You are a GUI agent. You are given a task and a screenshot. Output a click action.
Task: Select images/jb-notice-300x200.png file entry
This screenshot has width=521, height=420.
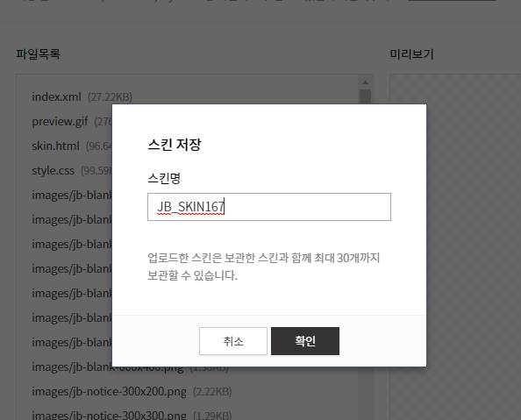coord(109,392)
